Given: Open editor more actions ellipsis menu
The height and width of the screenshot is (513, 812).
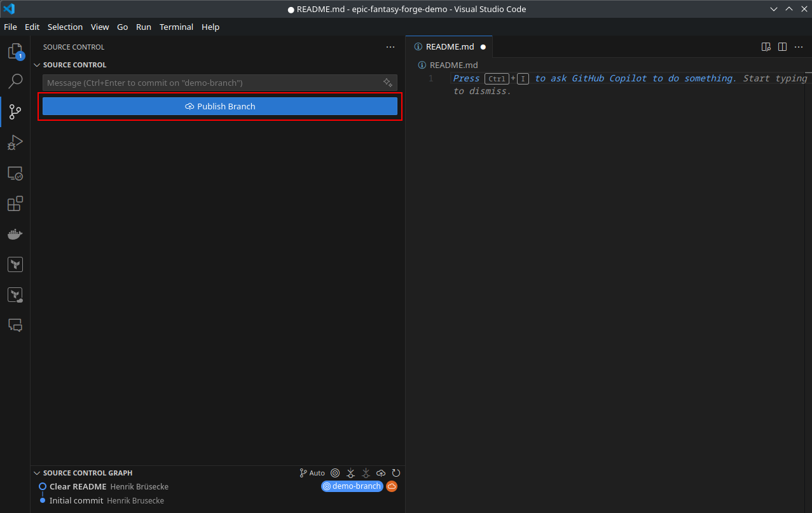Looking at the screenshot, I should pyautogui.click(x=799, y=47).
